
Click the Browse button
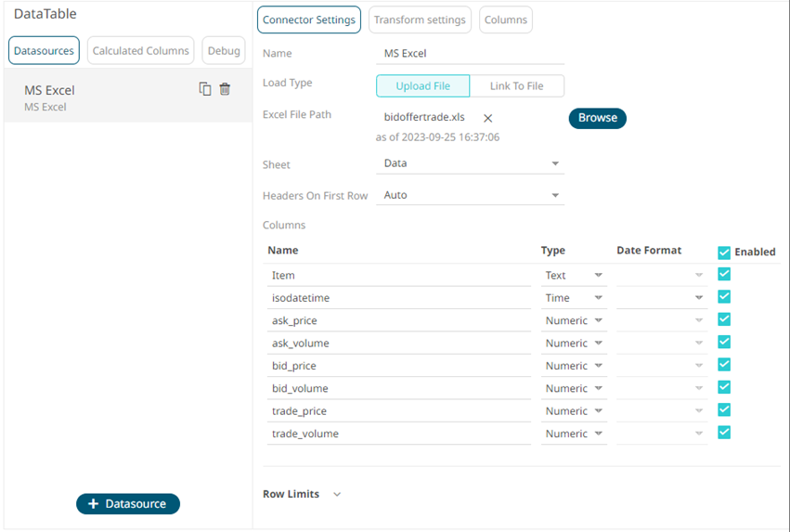(597, 118)
